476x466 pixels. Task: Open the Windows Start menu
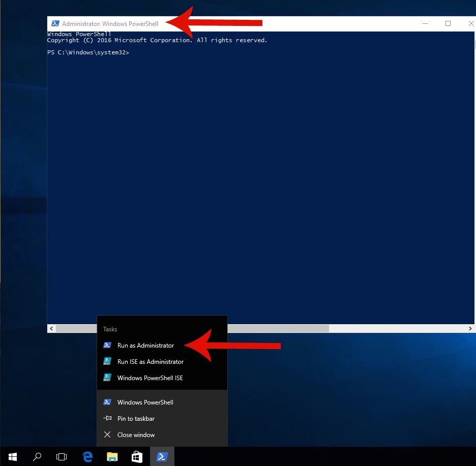tap(12, 456)
